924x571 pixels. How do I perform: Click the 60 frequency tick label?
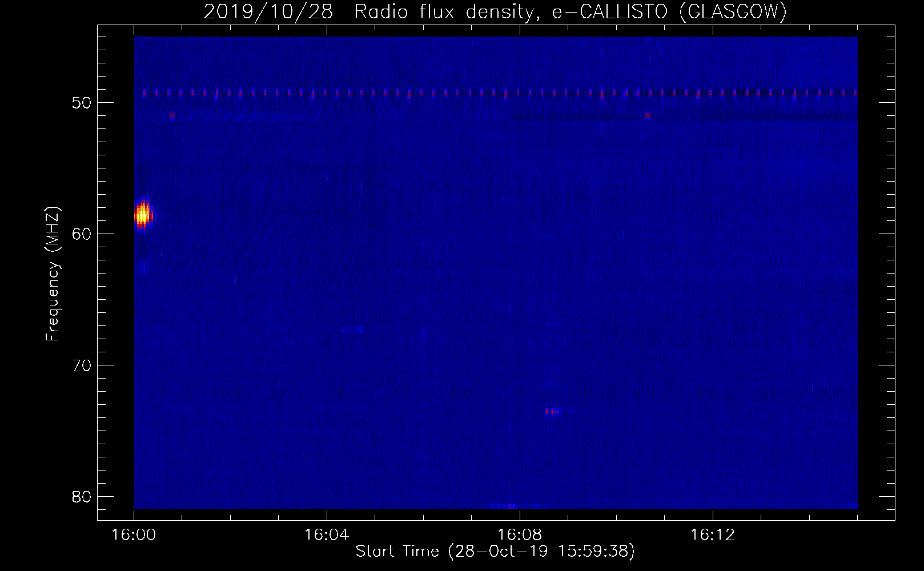point(82,234)
